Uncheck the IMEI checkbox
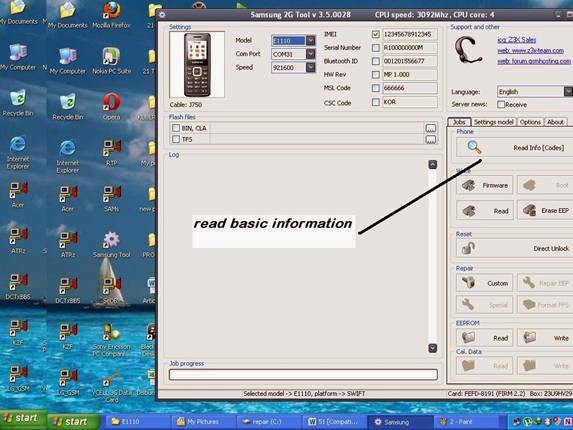573x430 pixels. [x=376, y=34]
